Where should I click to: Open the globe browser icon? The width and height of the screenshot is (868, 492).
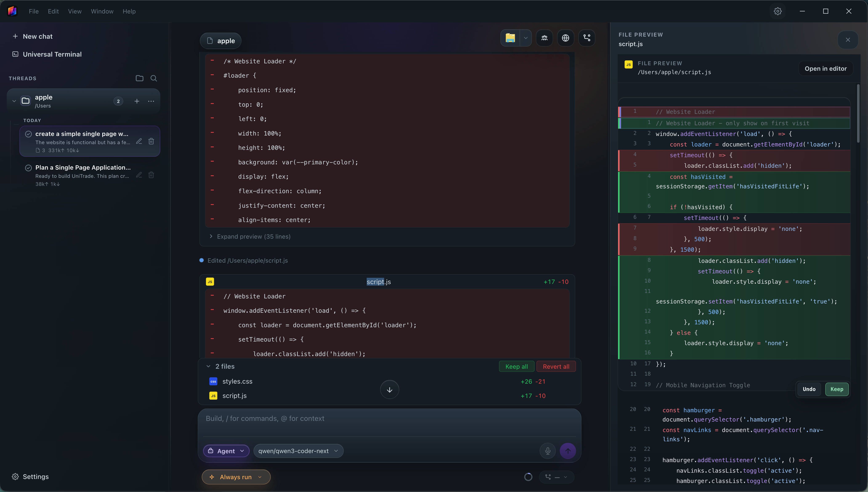pyautogui.click(x=566, y=38)
